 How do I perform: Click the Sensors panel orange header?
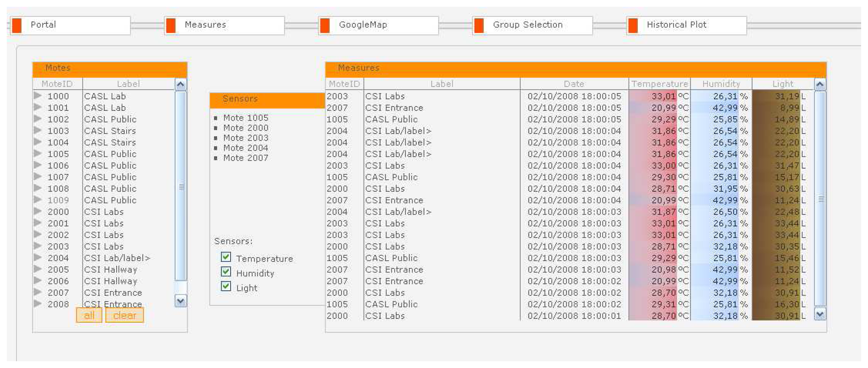(x=267, y=100)
